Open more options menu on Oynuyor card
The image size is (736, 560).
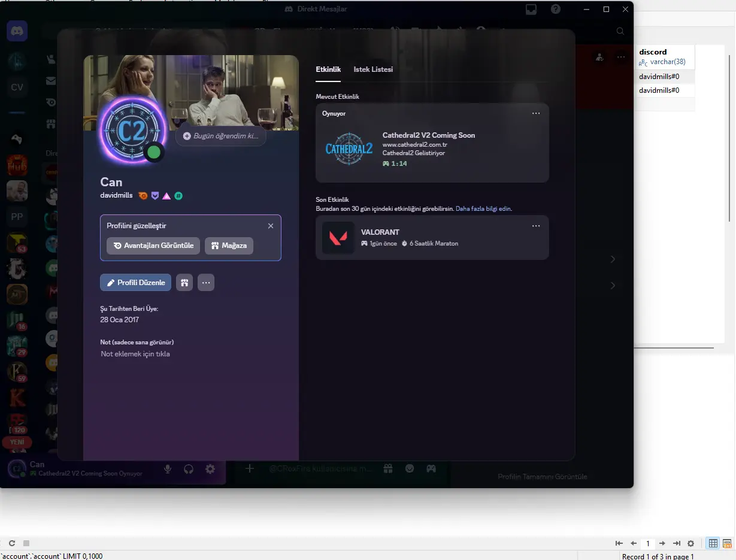pyautogui.click(x=536, y=113)
